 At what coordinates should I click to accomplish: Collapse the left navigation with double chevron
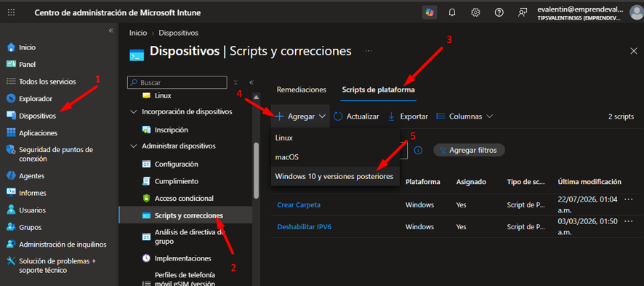click(110, 31)
